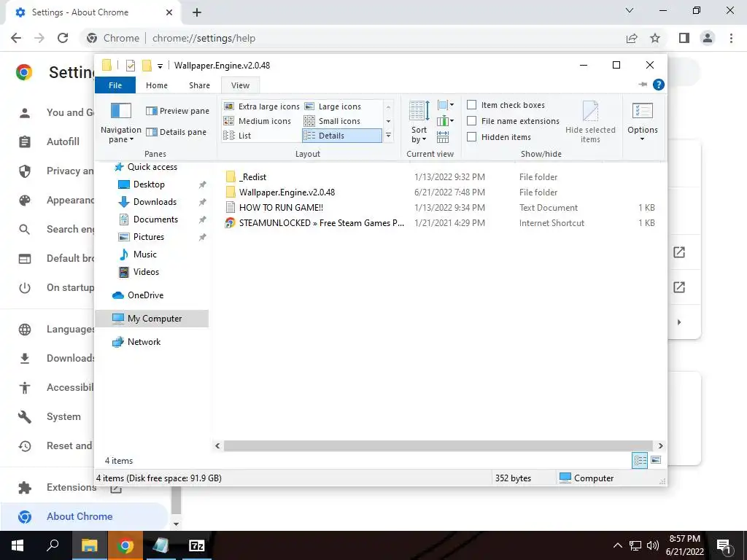Switch to details view icon in status bar
Viewport: 747px width, 560px height.
[640, 460]
